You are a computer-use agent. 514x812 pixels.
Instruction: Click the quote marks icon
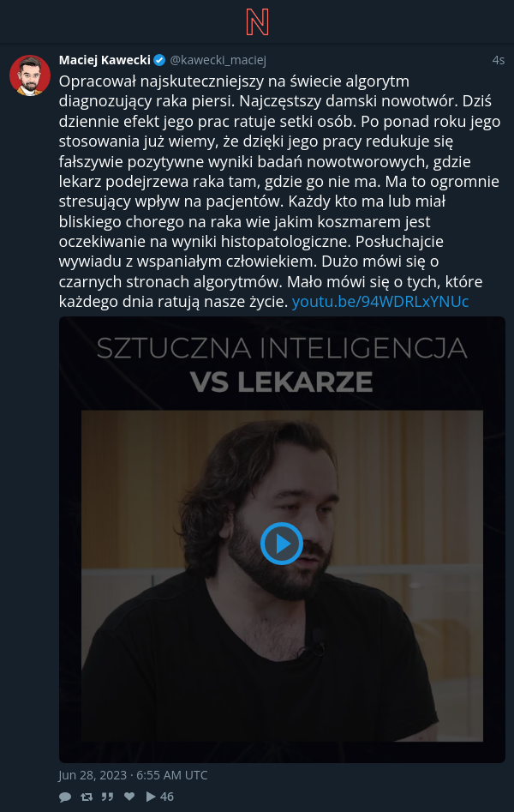coord(107,797)
